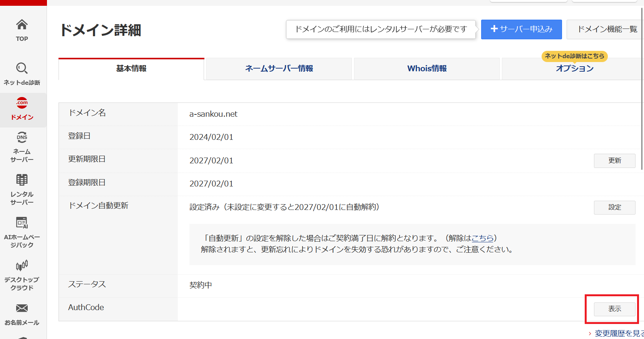Open the オプション tab
Image resolution: width=644 pixels, height=339 pixels.
point(574,69)
